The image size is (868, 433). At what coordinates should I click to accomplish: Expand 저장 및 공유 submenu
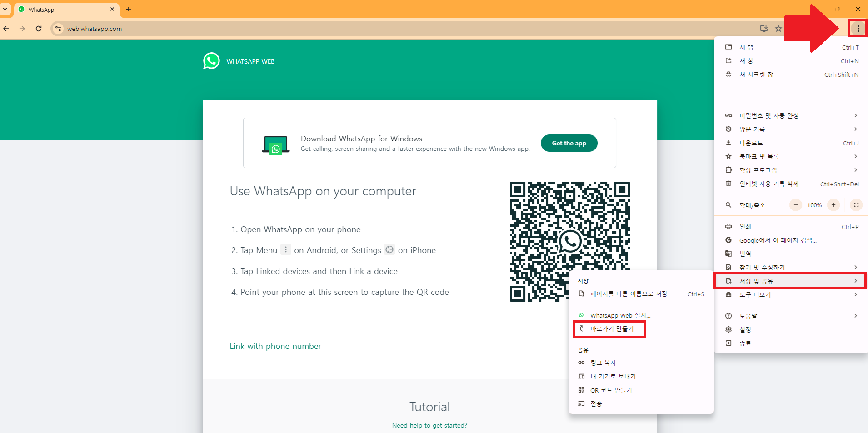coord(791,281)
